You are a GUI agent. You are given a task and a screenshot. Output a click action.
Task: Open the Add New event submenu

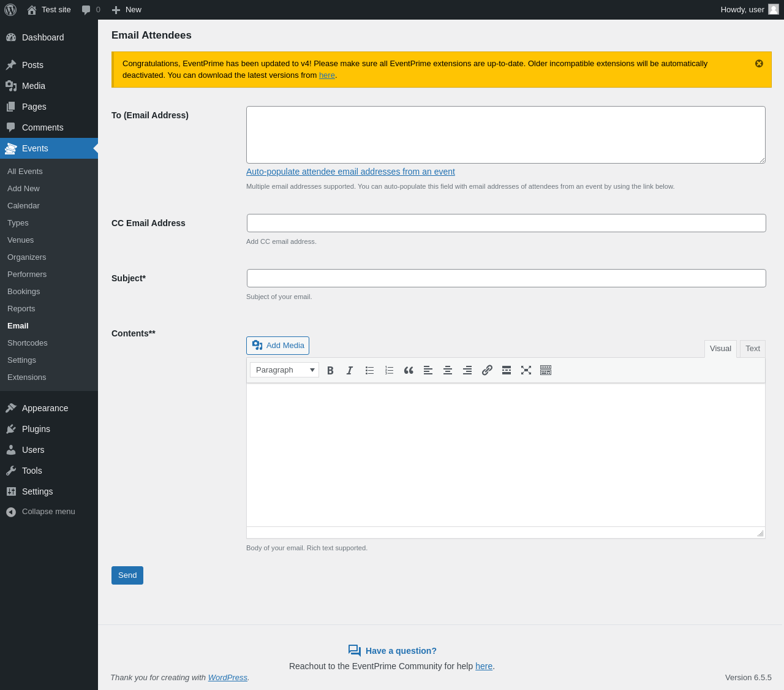coord(49,189)
